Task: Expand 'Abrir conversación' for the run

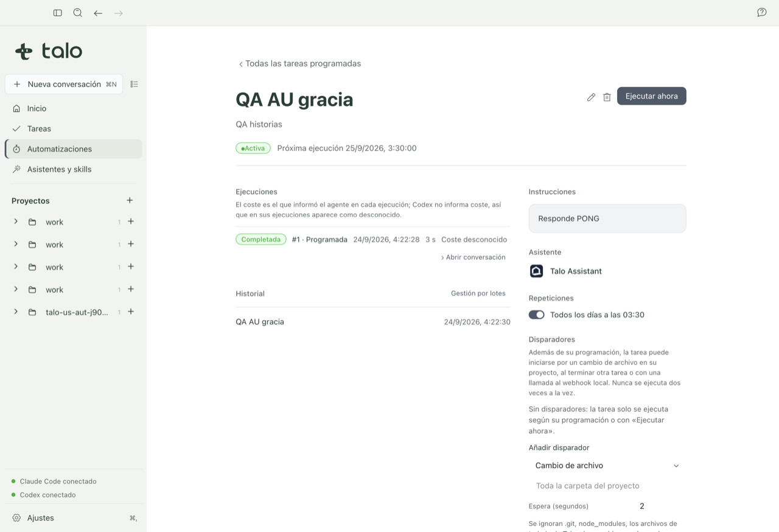Action: 473,257
